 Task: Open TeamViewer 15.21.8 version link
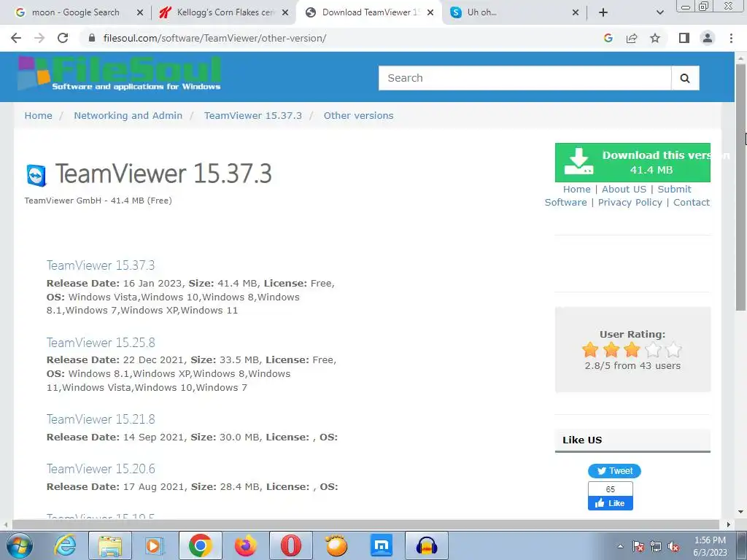pyautogui.click(x=101, y=419)
